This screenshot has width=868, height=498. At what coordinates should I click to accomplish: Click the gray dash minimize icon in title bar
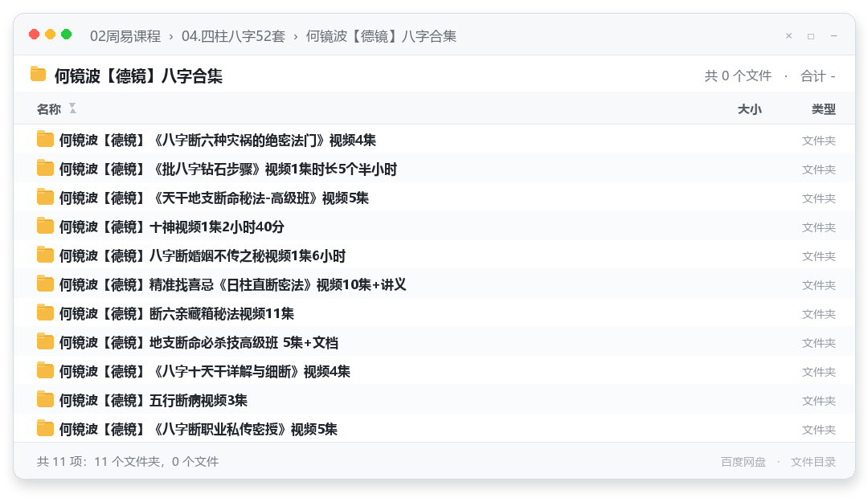pos(833,36)
